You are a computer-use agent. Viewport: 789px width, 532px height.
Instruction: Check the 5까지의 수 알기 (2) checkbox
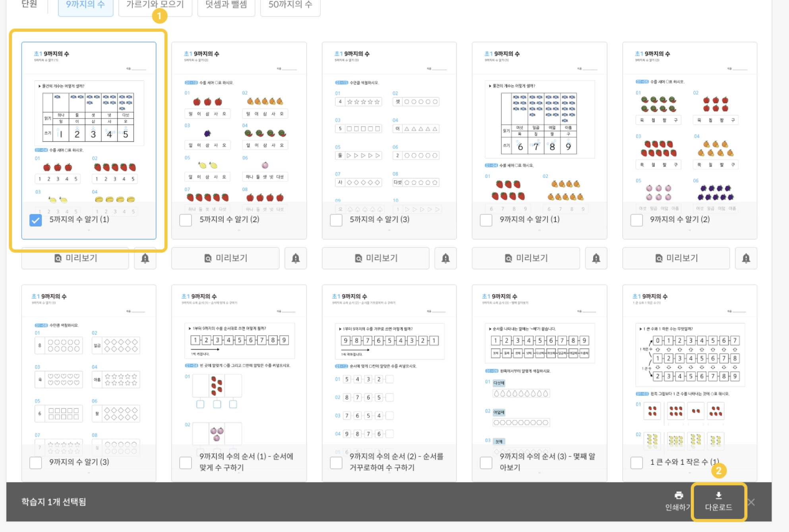[x=186, y=220]
